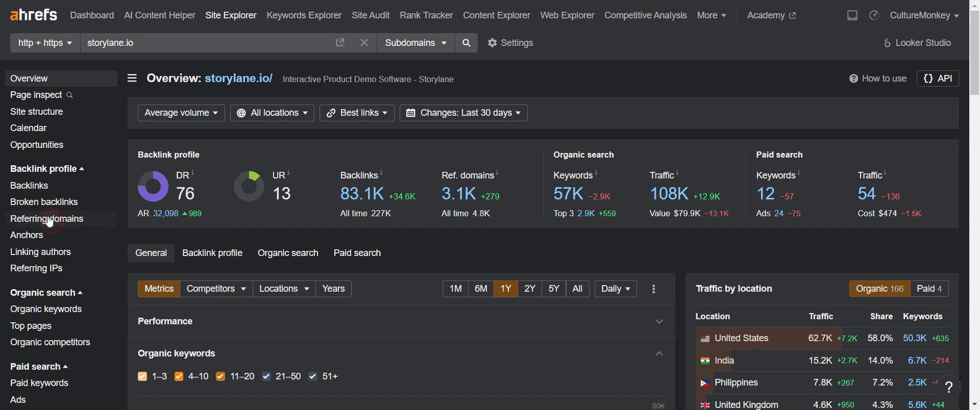The image size is (980, 410).
Task: Switch to the Organic search tab
Action: click(x=288, y=253)
